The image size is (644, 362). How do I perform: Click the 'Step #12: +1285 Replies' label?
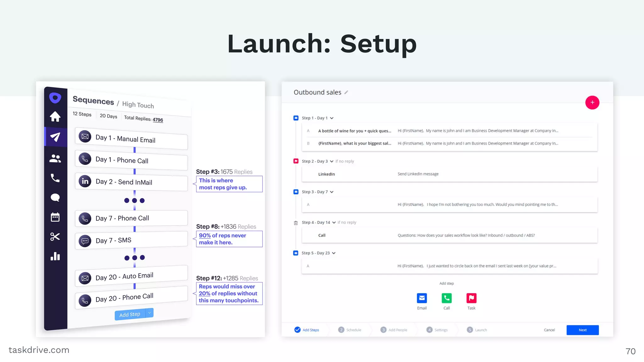coord(227,278)
